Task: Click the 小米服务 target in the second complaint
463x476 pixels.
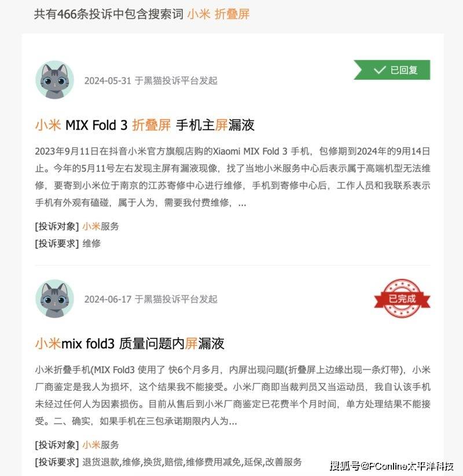Action: tap(101, 445)
